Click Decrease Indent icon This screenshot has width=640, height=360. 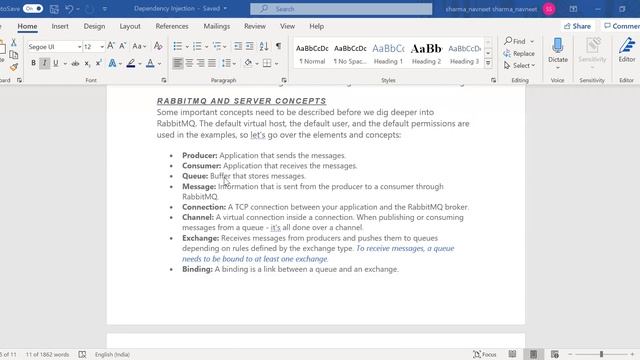(x=238, y=46)
